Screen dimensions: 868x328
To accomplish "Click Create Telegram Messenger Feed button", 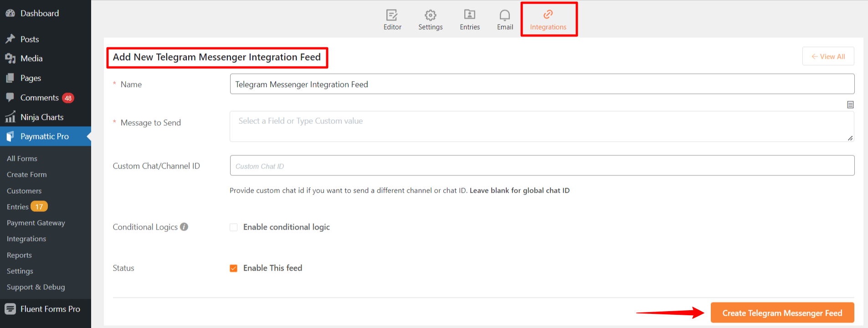I will pyautogui.click(x=782, y=313).
